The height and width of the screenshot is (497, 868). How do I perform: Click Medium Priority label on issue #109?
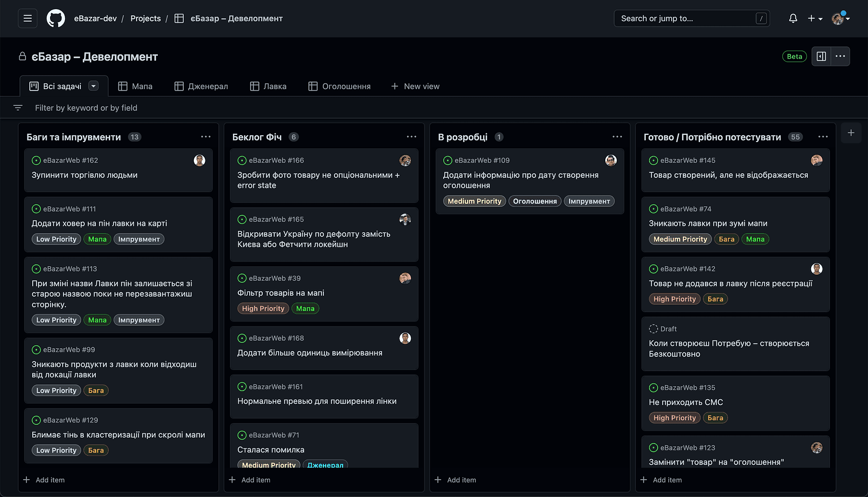474,201
